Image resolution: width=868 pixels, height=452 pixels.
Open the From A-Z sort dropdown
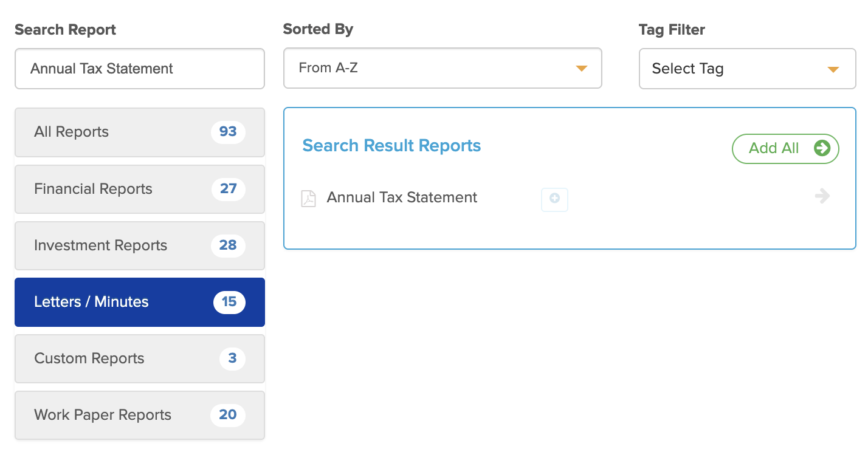443,68
